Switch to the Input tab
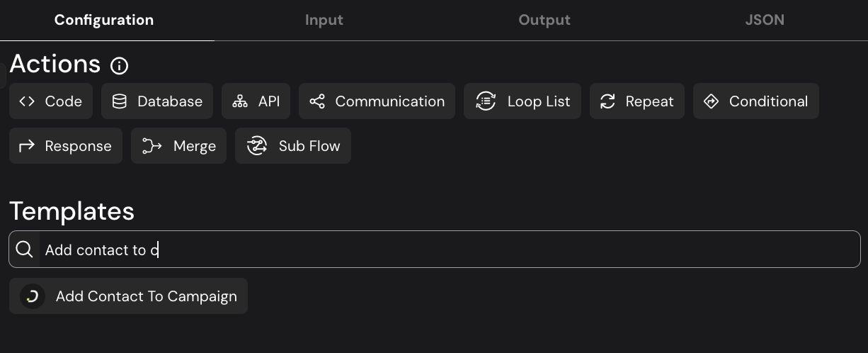 point(324,20)
